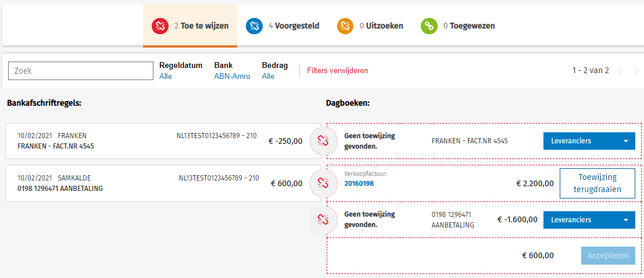Click broken-link icon next to invoice 20160198

tap(324, 183)
